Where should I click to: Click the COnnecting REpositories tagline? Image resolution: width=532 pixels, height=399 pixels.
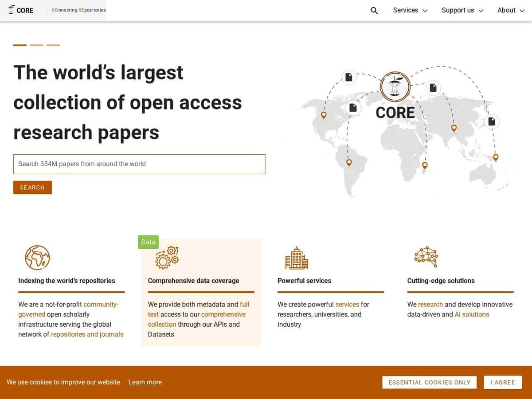[x=79, y=10]
